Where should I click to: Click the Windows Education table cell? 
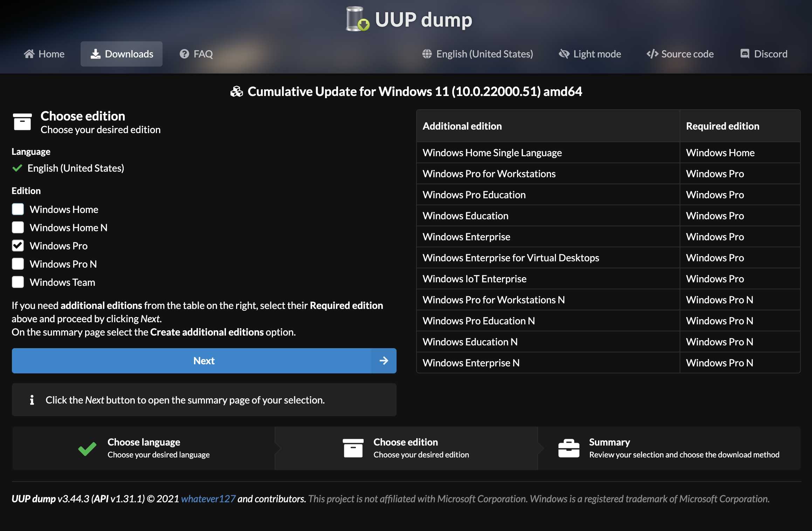(x=548, y=216)
